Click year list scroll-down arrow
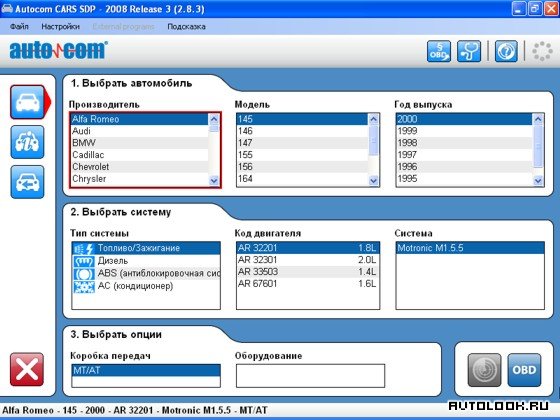The image size is (560, 420). [x=538, y=181]
